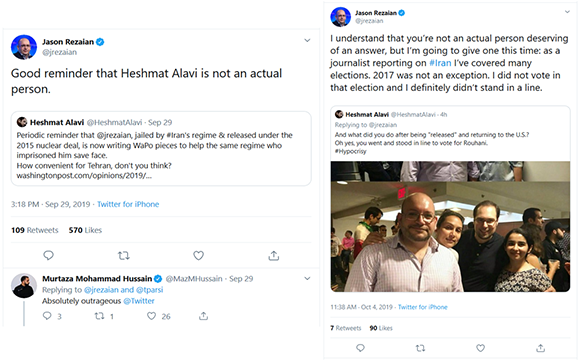Reply to the Oct 4 election tweet
The height and width of the screenshot is (361, 580).
360,348
